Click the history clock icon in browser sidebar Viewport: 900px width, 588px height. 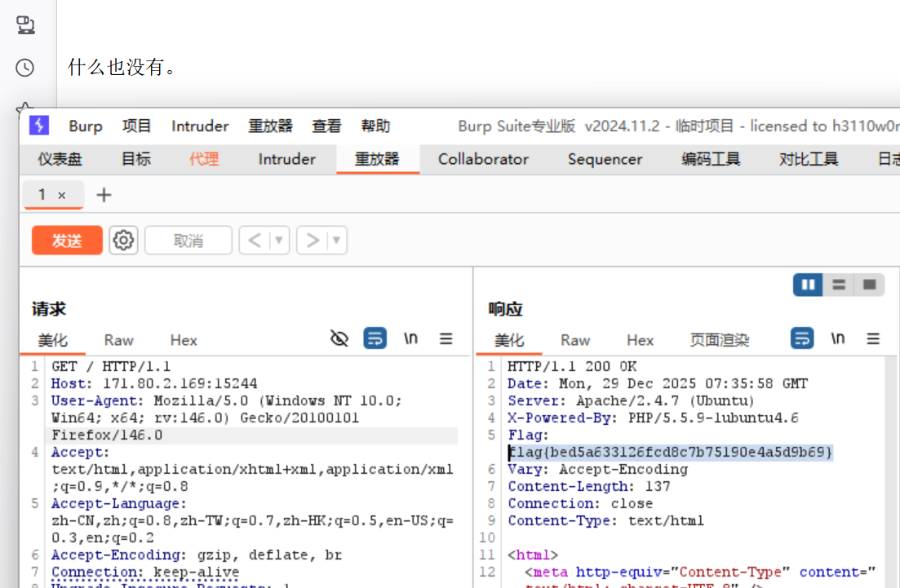point(24,68)
